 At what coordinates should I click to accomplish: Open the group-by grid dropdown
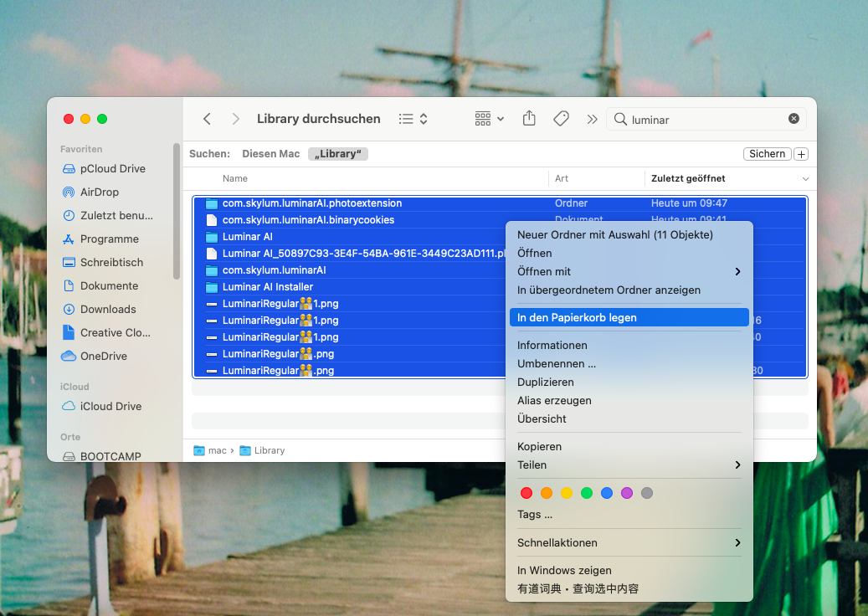click(490, 119)
